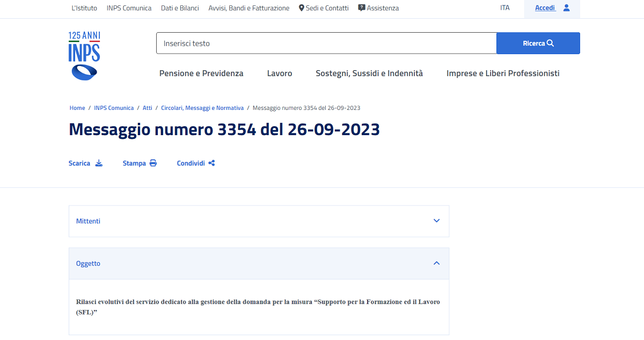Click the download icon next to Scarica
This screenshot has height=340, width=644.
coord(99,163)
